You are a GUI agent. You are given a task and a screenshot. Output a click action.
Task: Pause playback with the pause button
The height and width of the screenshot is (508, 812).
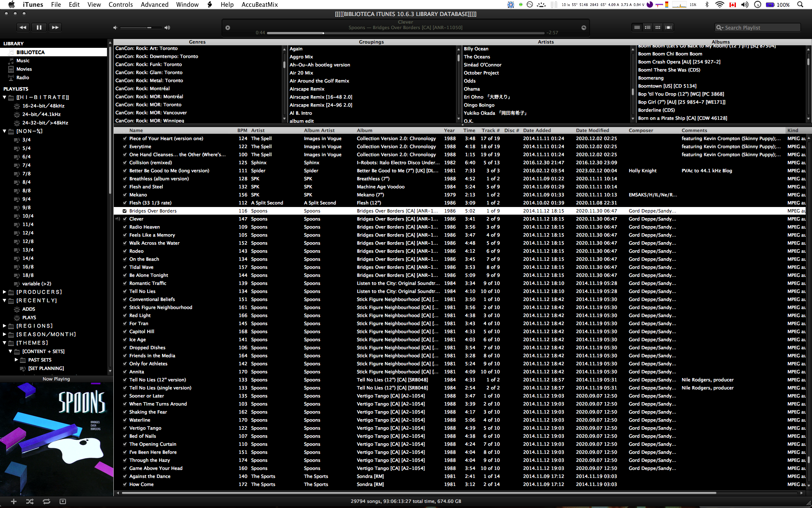[x=39, y=28]
